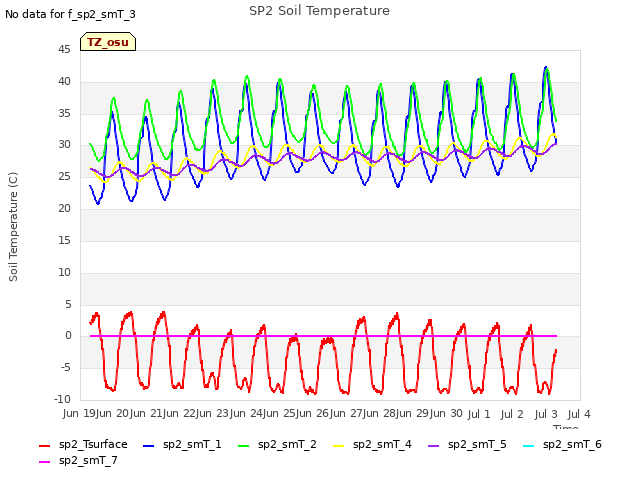This screenshot has height=480, width=640.
Task: Click the 30 y-axis tick label
Action: pos(64,144)
